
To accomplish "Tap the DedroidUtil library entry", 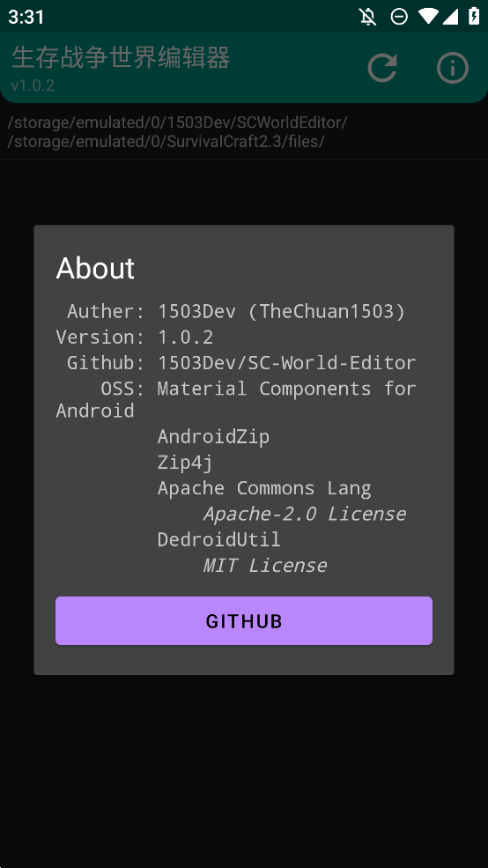I will click(x=219, y=539).
